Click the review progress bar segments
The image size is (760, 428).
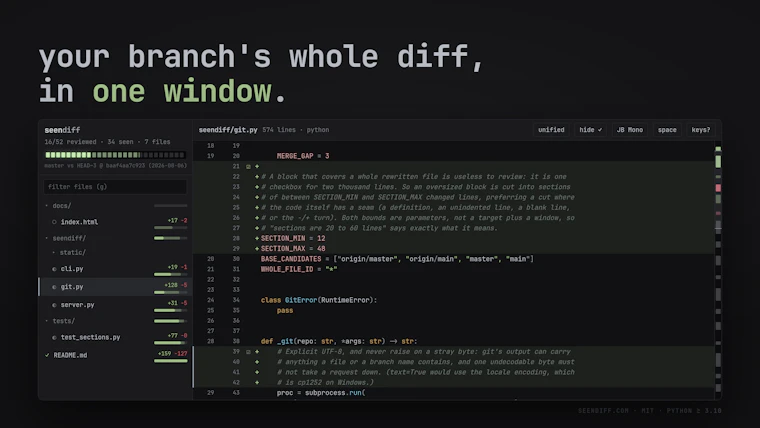click(x=115, y=155)
